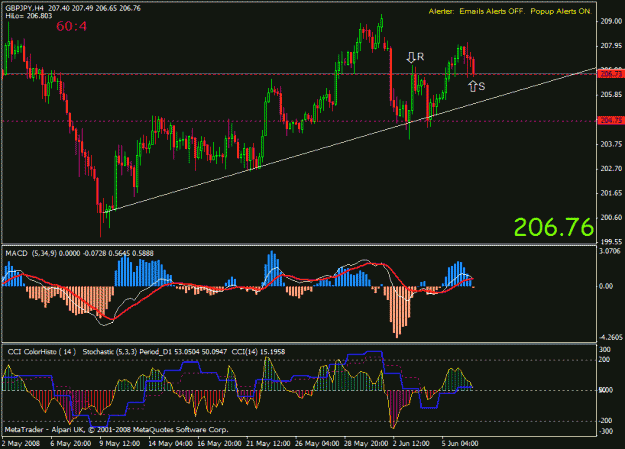Screen dimensions: 625x449
Task: Click the 205.85 price axis label
Action: tap(611, 95)
